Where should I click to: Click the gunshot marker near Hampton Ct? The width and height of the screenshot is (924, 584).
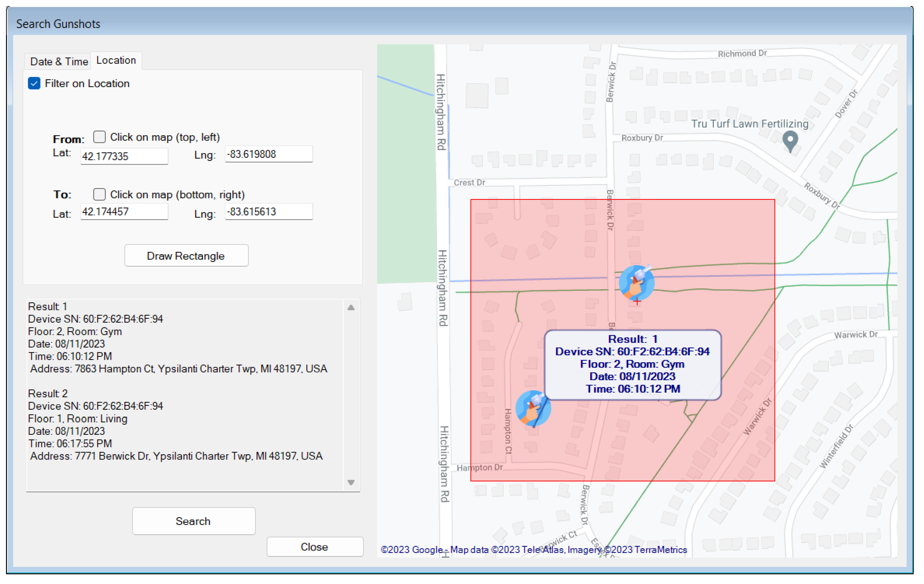tap(533, 408)
